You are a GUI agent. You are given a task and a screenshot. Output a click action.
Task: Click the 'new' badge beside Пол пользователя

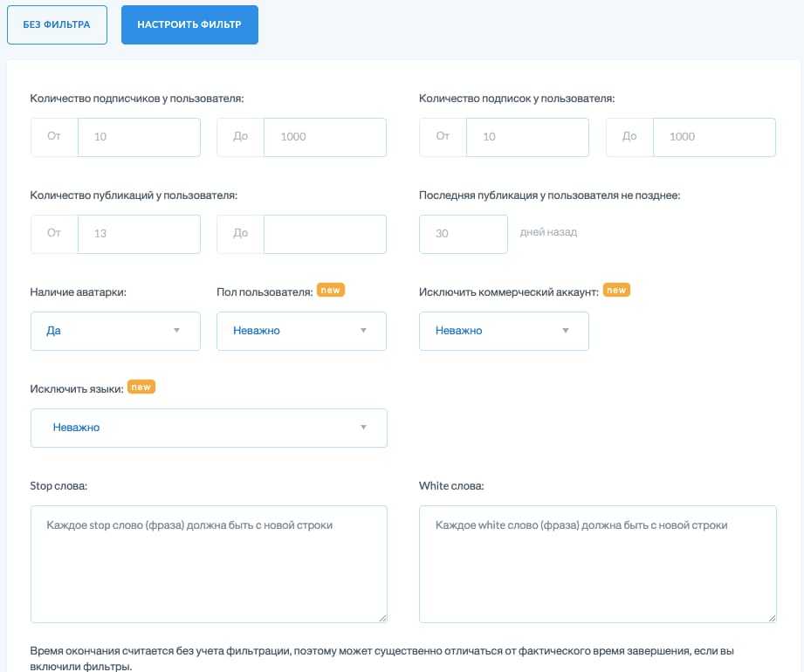331,291
